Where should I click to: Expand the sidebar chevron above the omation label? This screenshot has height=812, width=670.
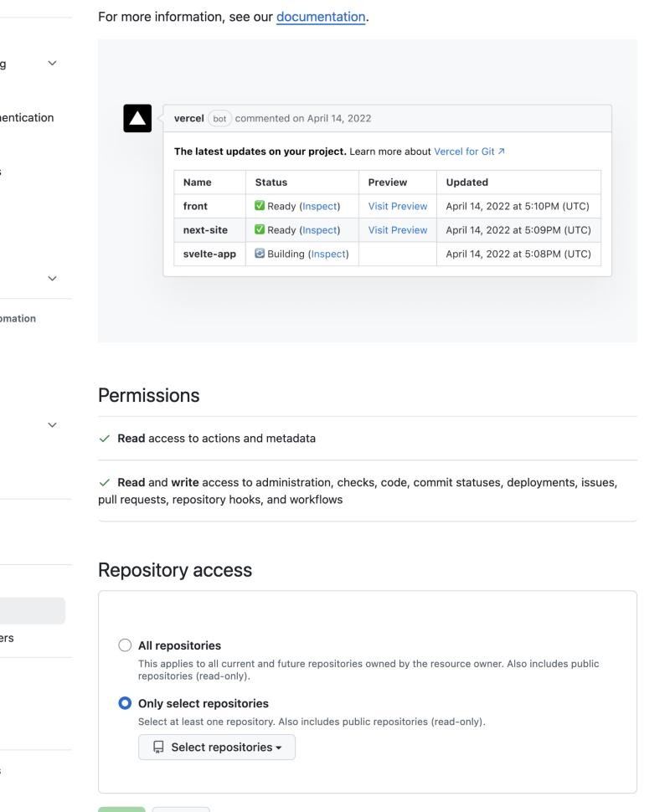click(x=52, y=279)
